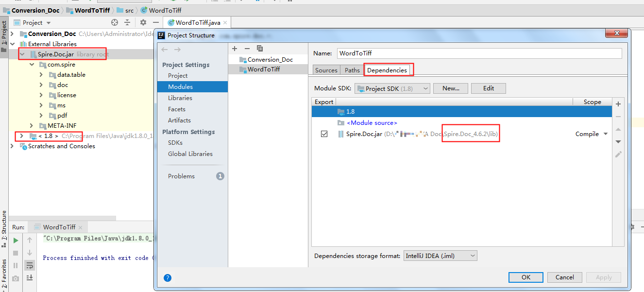Screen dimensions: 644x292
Task: Add a dependency with the plus icon
Action: pyautogui.click(x=618, y=104)
